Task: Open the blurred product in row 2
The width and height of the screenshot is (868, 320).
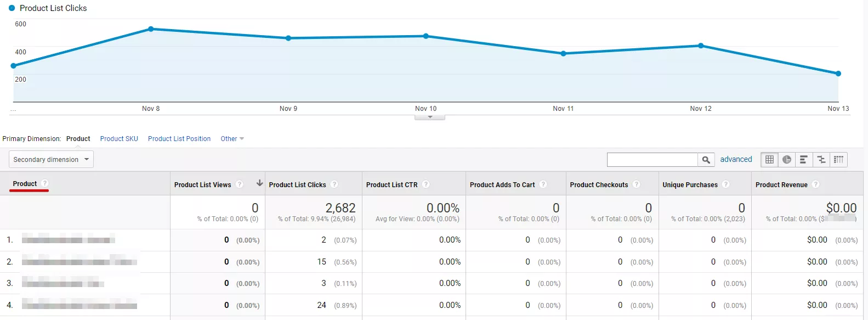Action: pos(80,261)
